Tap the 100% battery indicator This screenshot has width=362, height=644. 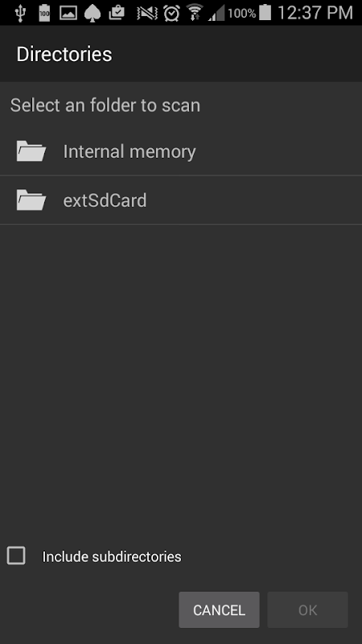pos(249,13)
